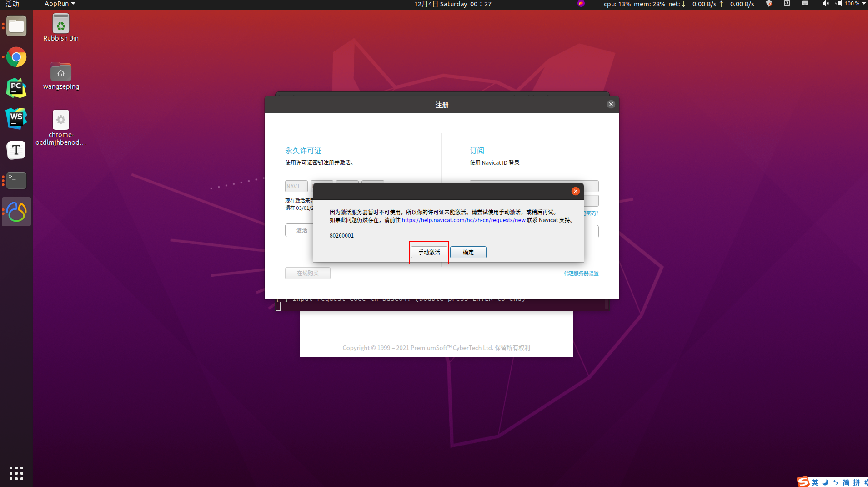Click the cpu/mem/net system monitor indicator
The height and width of the screenshot is (487, 868).
coord(679,4)
